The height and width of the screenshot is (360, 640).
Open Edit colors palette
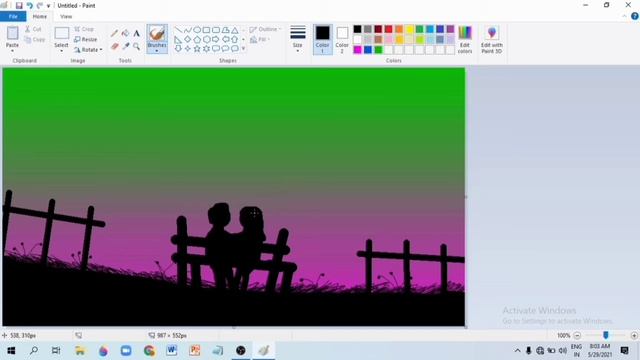pyautogui.click(x=464, y=40)
